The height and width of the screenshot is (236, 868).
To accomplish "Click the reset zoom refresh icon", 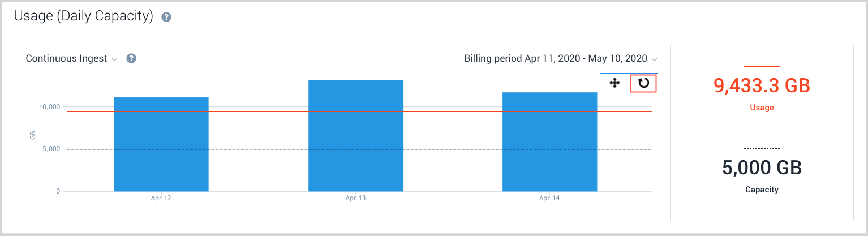I will click(643, 83).
